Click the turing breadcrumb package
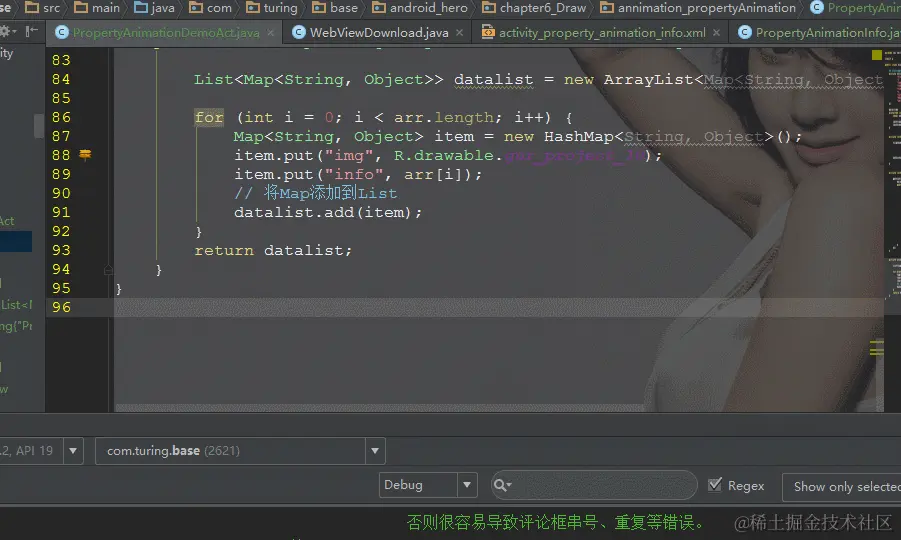Viewport: 901px width, 540px height. [x=272, y=7]
